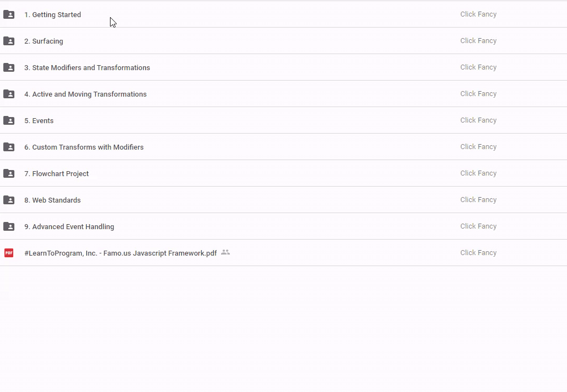567x392 pixels.
Task: Click folder icon for Advanced Event Handling
Action: click(x=9, y=226)
